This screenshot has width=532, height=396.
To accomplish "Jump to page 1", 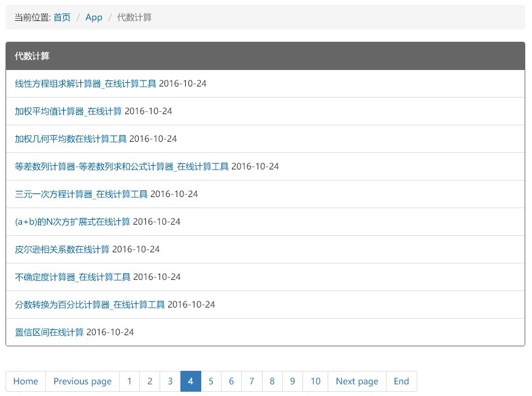I will 129,381.
